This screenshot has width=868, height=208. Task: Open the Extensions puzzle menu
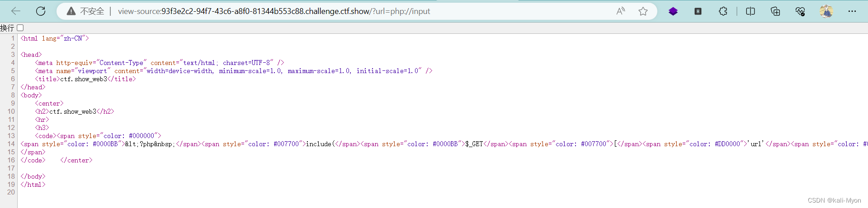[x=723, y=11]
